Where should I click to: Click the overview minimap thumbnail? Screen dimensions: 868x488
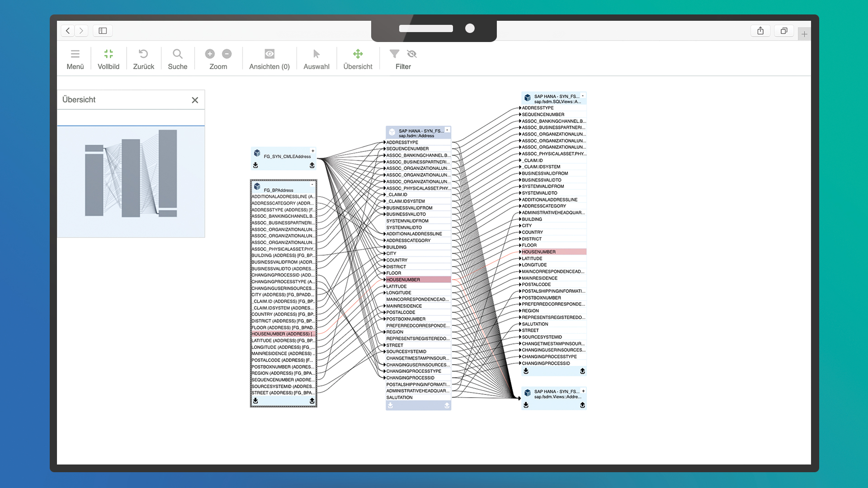tap(131, 181)
